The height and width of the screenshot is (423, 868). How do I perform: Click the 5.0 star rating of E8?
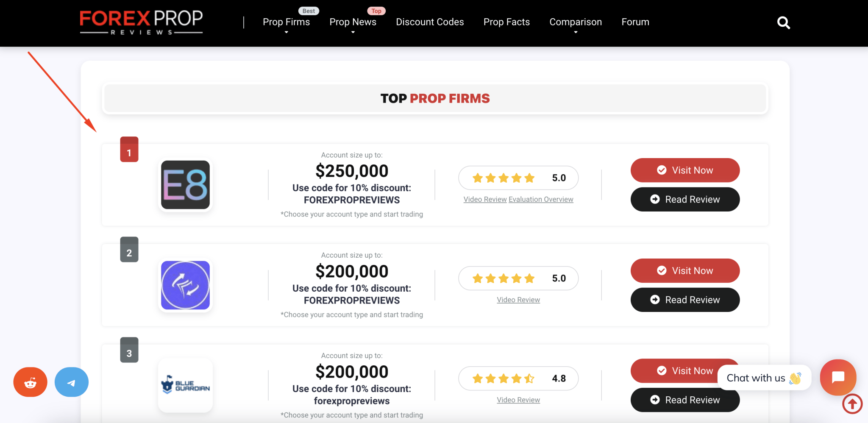coord(518,178)
